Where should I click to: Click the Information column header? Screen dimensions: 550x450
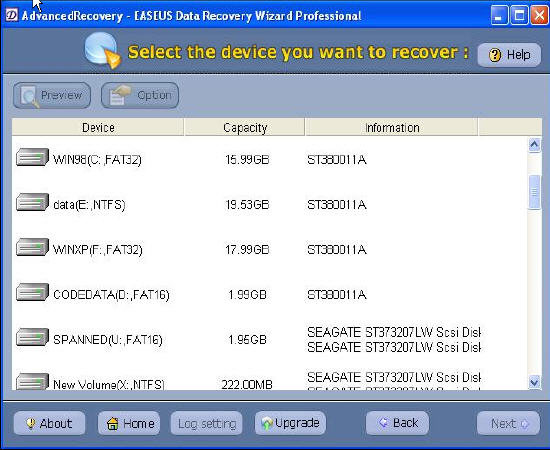[391, 127]
